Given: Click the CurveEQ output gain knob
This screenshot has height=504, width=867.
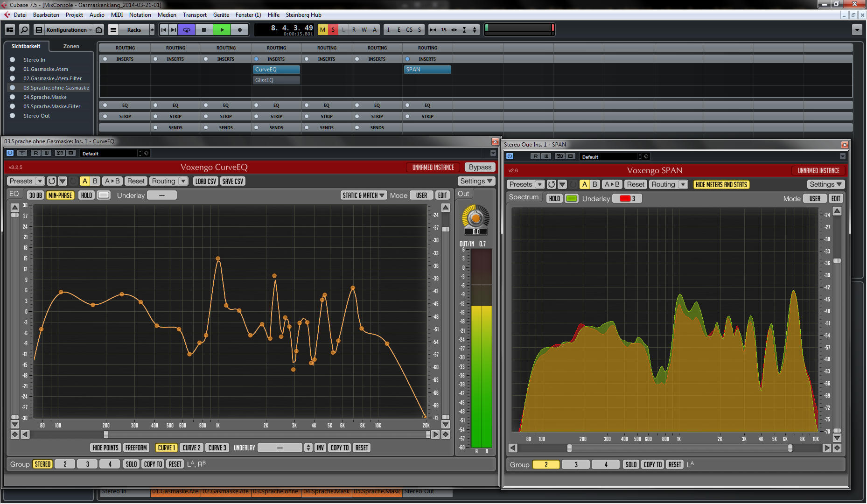Looking at the screenshot, I should coord(475,218).
